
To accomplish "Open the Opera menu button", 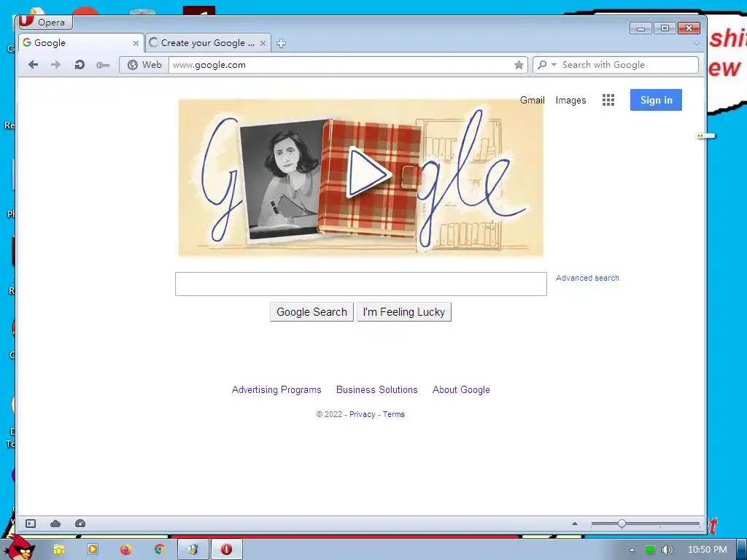I will coord(45,22).
